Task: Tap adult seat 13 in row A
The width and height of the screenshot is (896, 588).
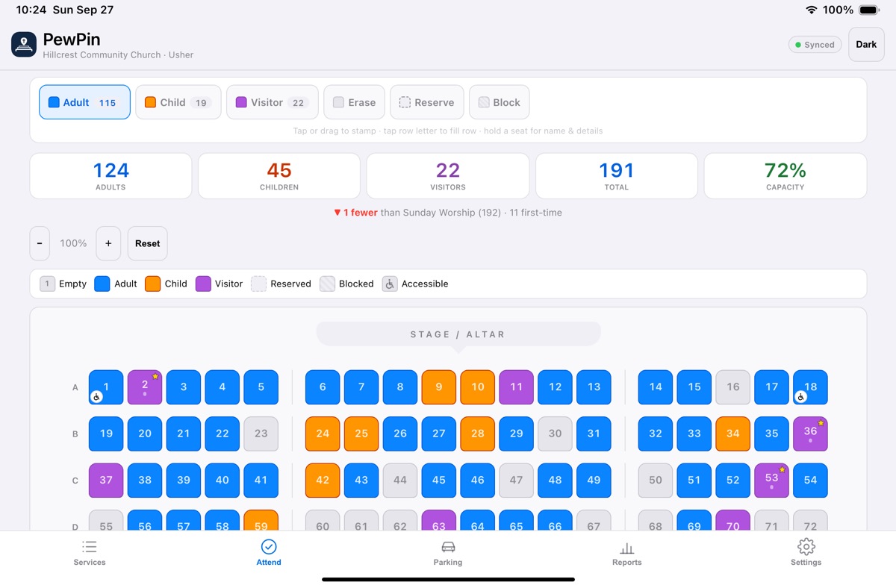Action: [594, 387]
